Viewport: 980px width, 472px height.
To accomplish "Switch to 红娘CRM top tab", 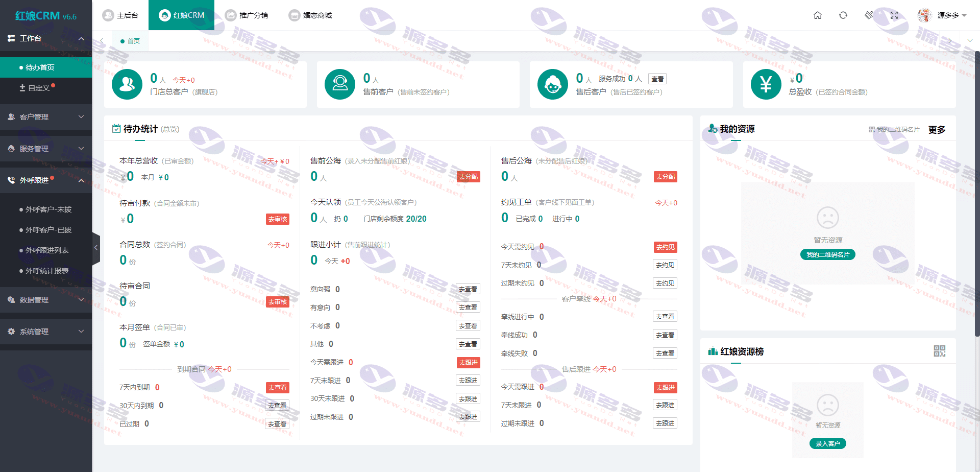I will pyautogui.click(x=181, y=15).
